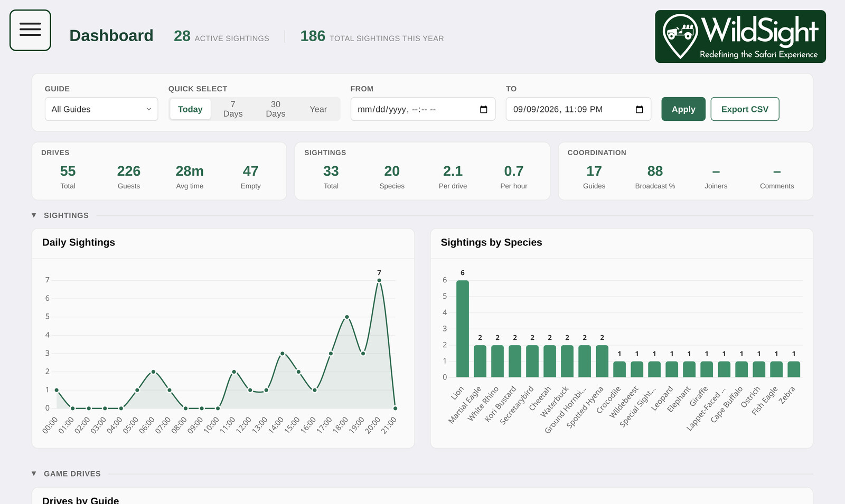Click the Dashboard page title
The width and height of the screenshot is (845, 504).
click(111, 35)
